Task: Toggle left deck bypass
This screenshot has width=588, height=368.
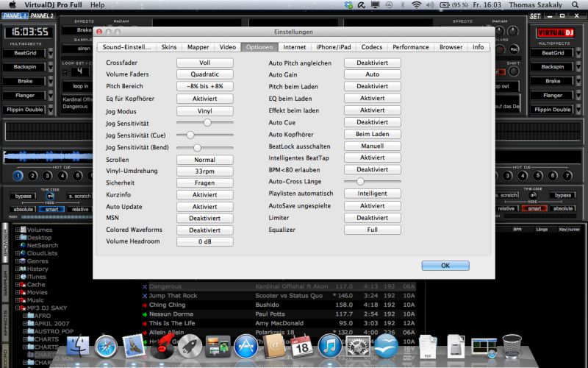Action: coord(24,196)
